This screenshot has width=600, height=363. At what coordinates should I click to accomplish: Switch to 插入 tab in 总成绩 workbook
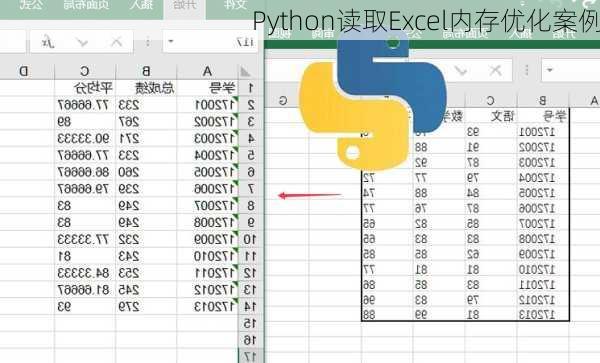pyautogui.click(x=141, y=5)
